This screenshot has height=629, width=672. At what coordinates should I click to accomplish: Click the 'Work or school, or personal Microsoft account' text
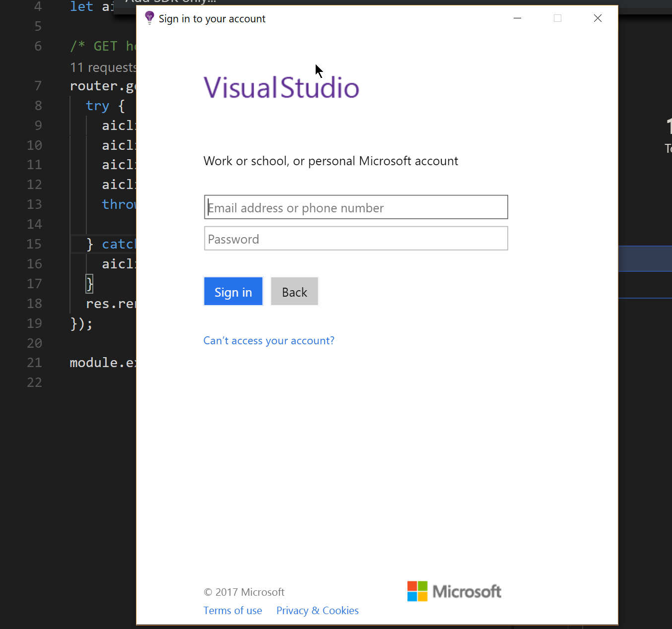point(331,161)
